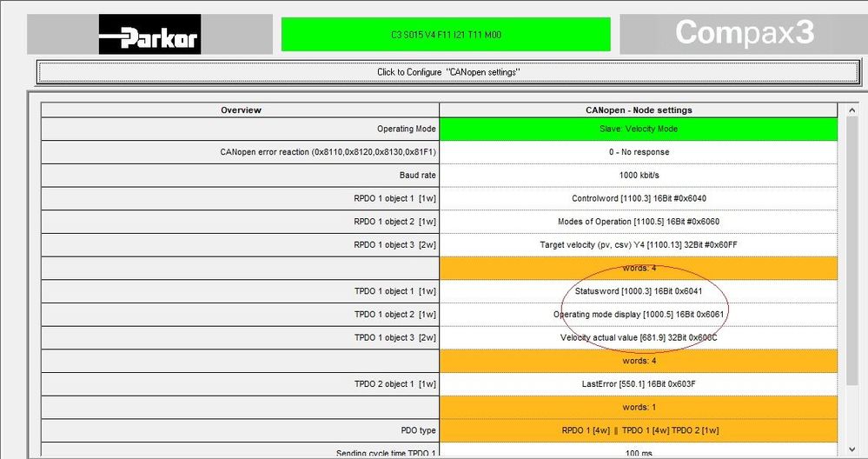Click the Slave: Velocity Mode cell
Image resolution: width=868 pixels, height=459 pixels.
(x=639, y=129)
